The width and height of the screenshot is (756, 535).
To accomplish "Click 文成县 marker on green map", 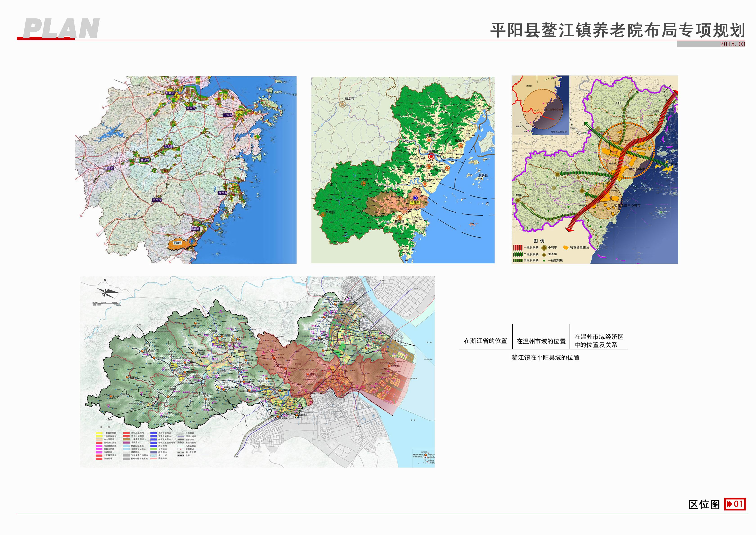I will click(x=364, y=184).
